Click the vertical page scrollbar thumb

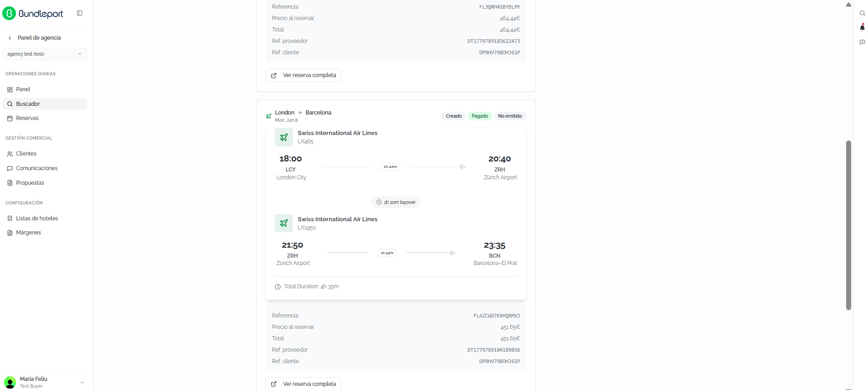click(848, 225)
